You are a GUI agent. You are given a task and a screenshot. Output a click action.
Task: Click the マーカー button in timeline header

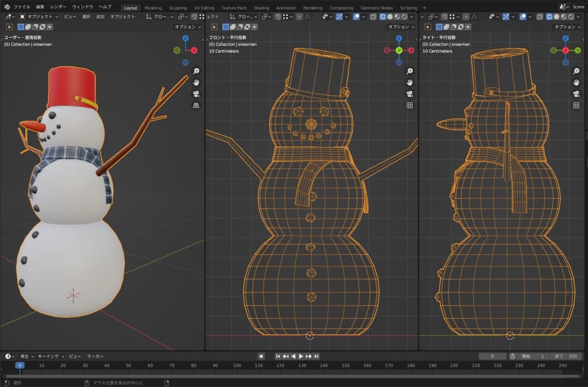point(95,356)
